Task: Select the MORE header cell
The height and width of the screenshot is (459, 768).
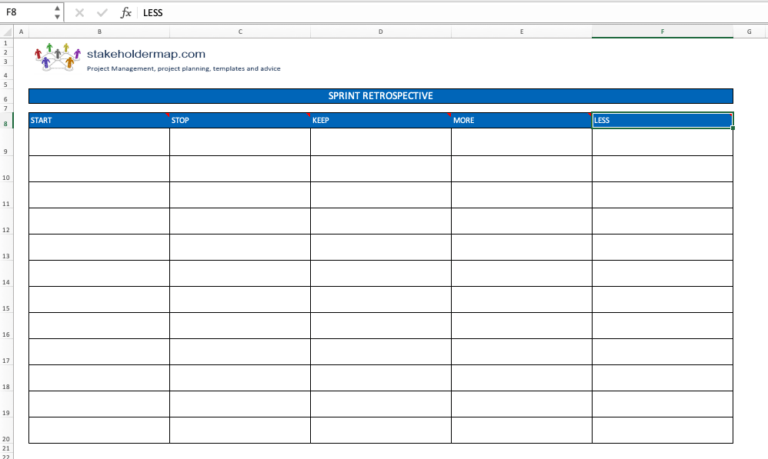Action: click(522, 121)
